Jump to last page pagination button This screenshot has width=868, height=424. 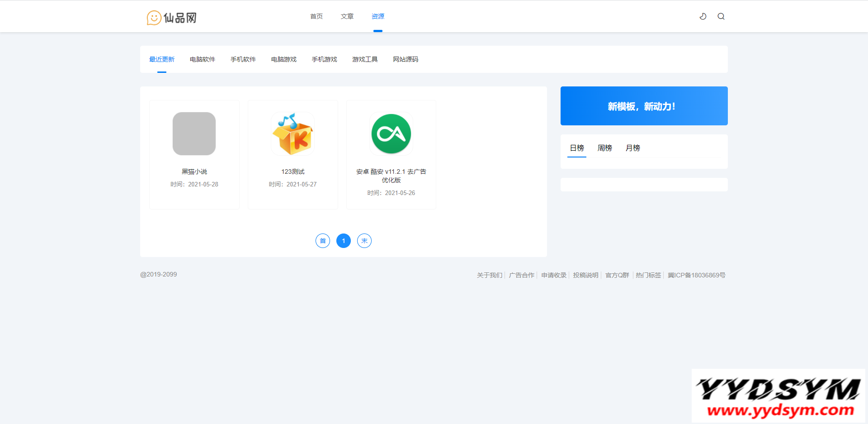[364, 241]
